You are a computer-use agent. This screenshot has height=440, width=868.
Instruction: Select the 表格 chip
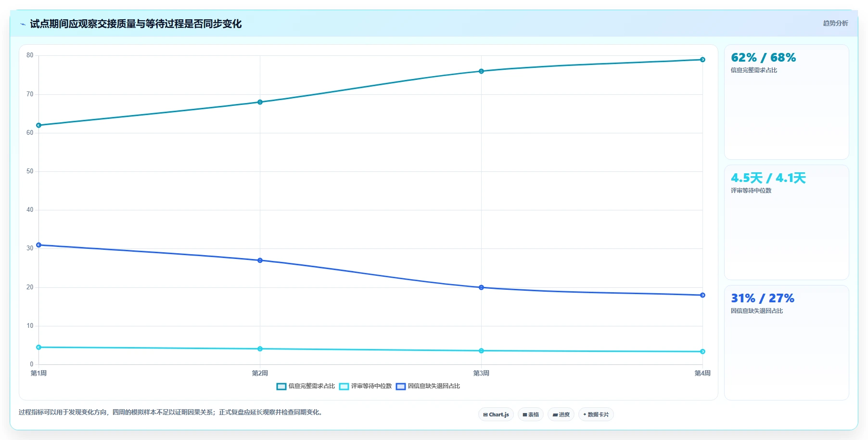[x=531, y=414]
